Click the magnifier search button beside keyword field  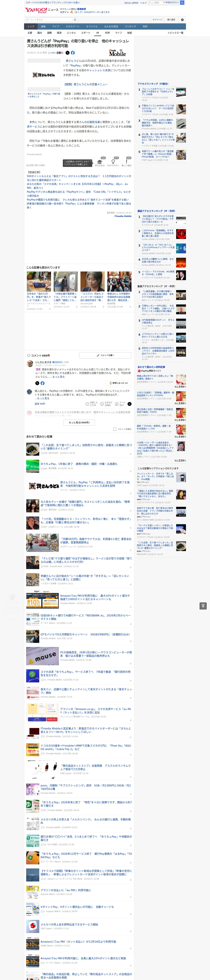pos(75,19)
